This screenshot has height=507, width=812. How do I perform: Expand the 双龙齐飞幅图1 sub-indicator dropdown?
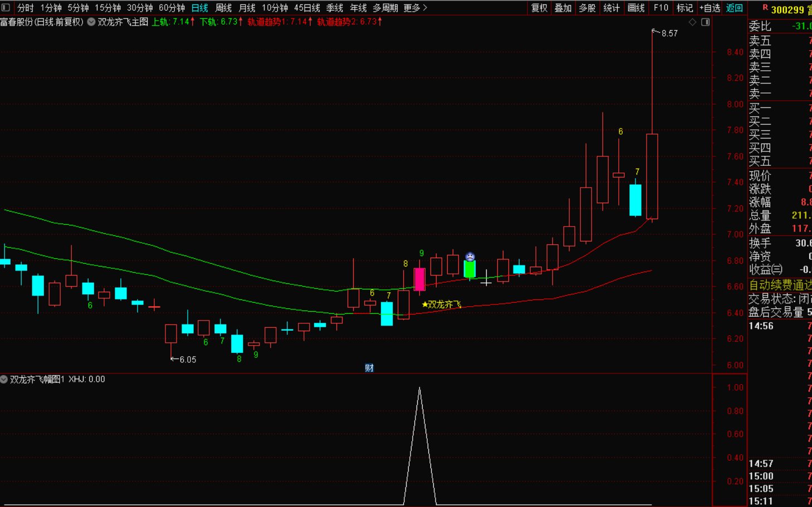tap(4, 379)
